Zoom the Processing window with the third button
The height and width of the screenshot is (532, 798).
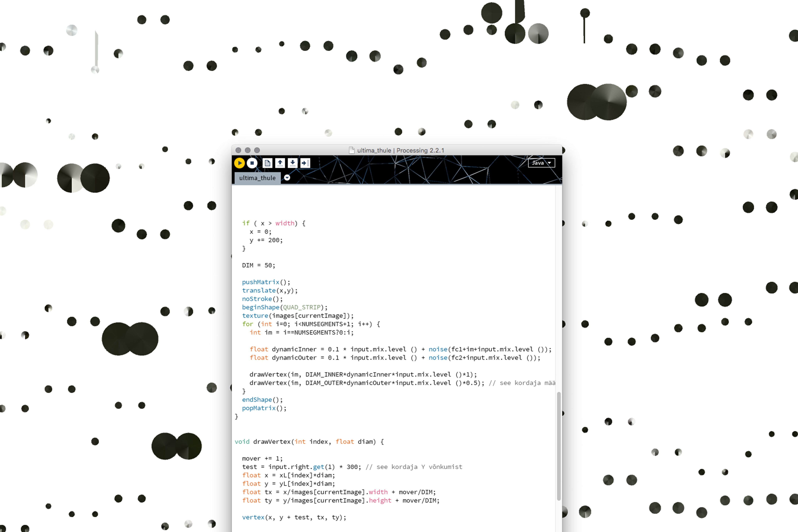[x=257, y=150]
